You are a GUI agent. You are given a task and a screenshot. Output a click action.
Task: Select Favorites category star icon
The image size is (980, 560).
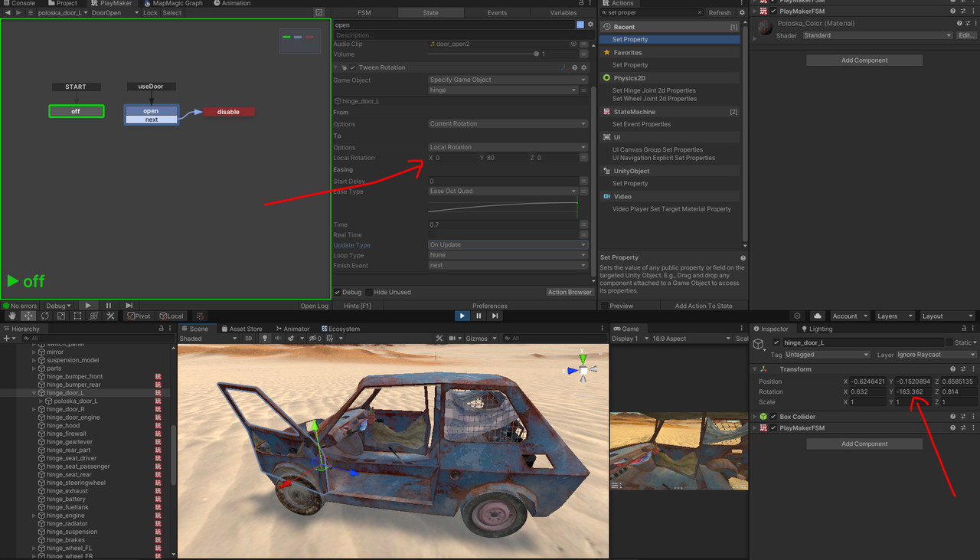[606, 53]
